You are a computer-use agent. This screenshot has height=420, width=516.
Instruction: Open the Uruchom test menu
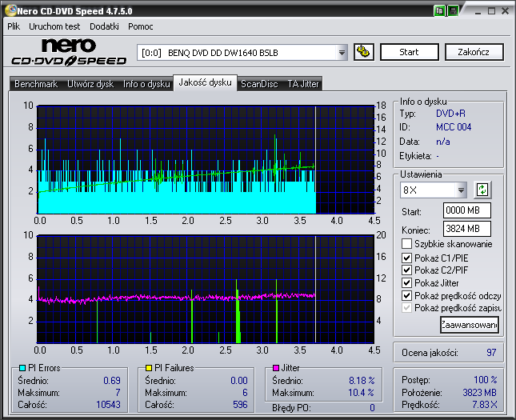click(x=55, y=26)
